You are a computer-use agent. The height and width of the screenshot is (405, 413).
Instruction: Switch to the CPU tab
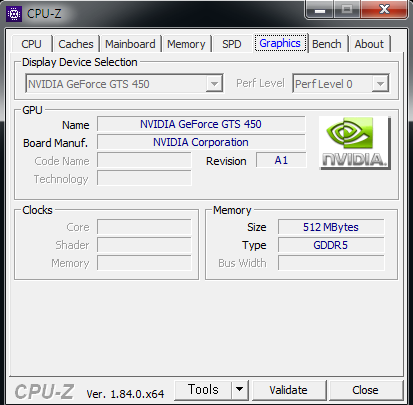31,44
